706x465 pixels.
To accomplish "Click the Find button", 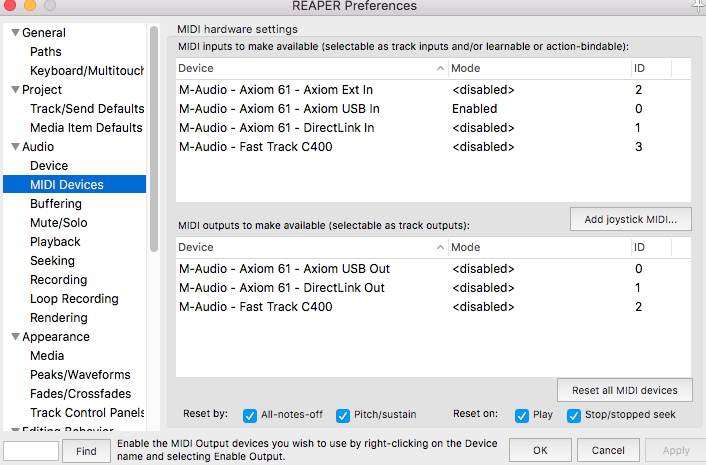I will [86, 451].
